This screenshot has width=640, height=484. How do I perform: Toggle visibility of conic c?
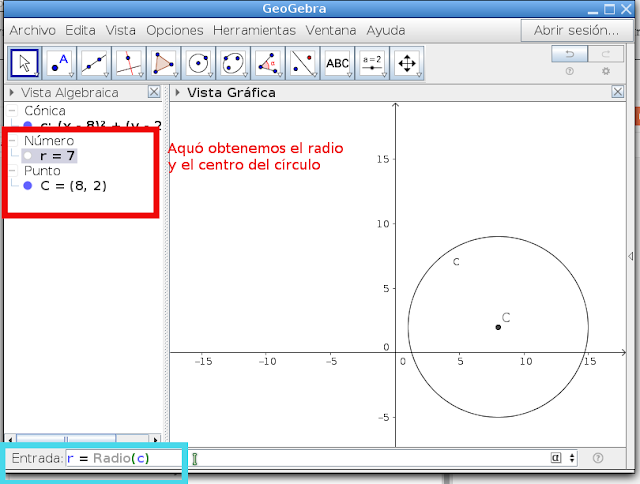tap(28, 124)
